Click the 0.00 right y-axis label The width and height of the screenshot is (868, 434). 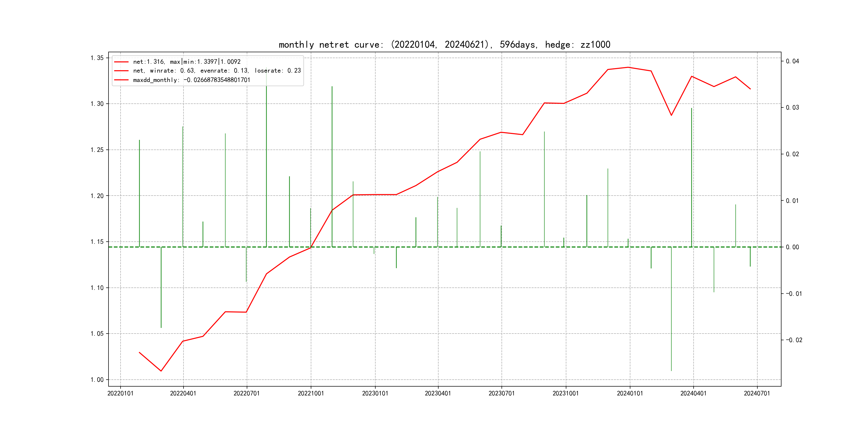(792, 247)
